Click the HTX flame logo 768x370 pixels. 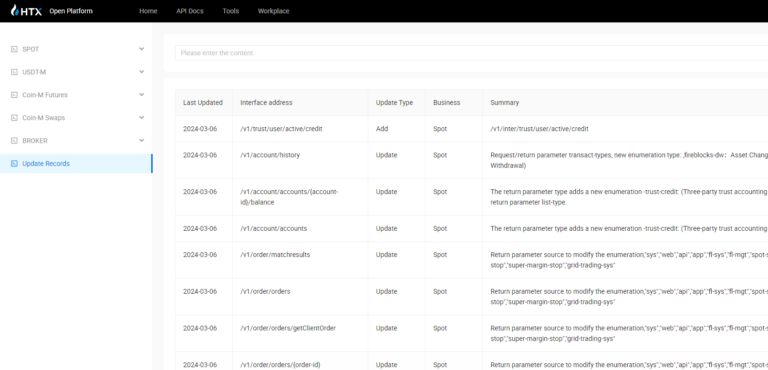click(x=15, y=11)
